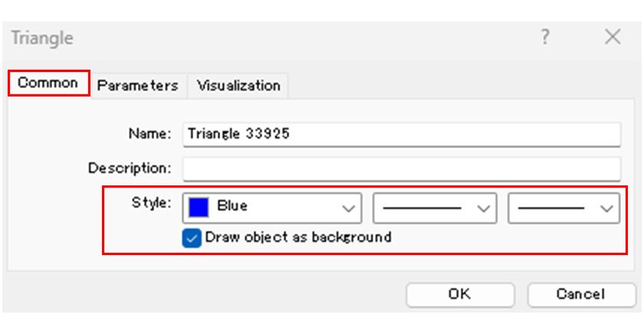Switch to the Common tab

coord(48,83)
